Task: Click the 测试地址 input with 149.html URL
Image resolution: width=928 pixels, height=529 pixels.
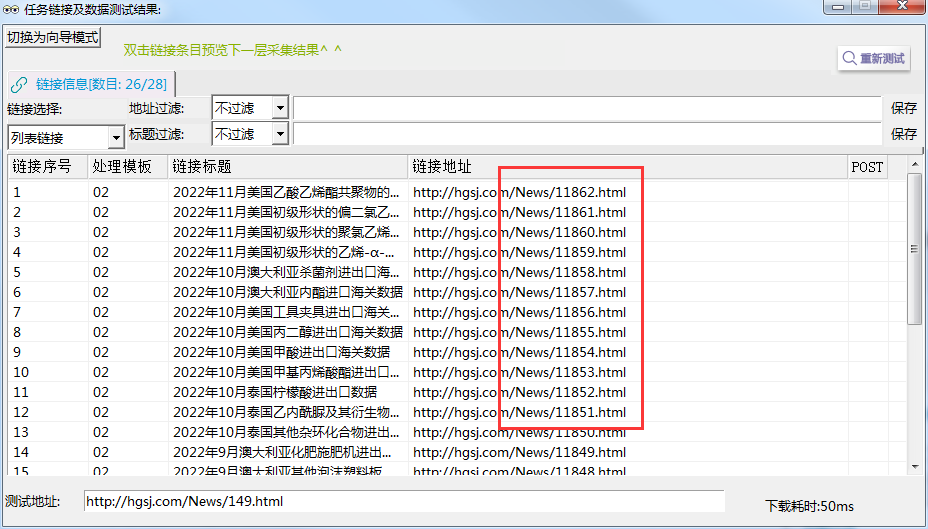Action: point(404,501)
